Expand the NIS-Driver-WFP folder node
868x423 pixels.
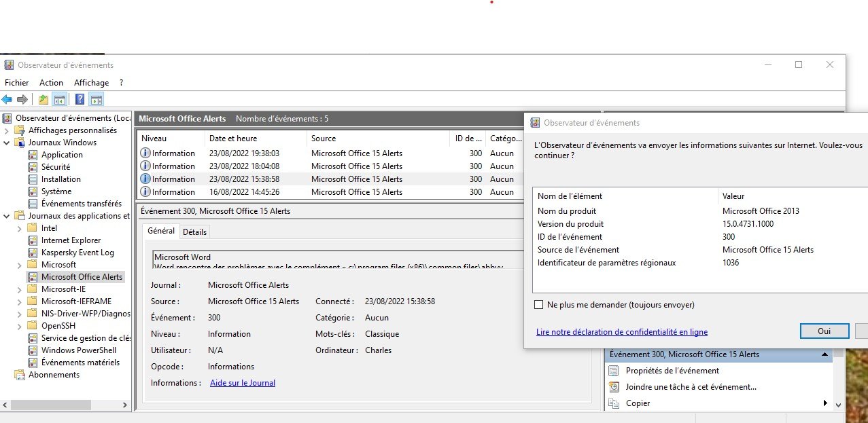(x=20, y=314)
